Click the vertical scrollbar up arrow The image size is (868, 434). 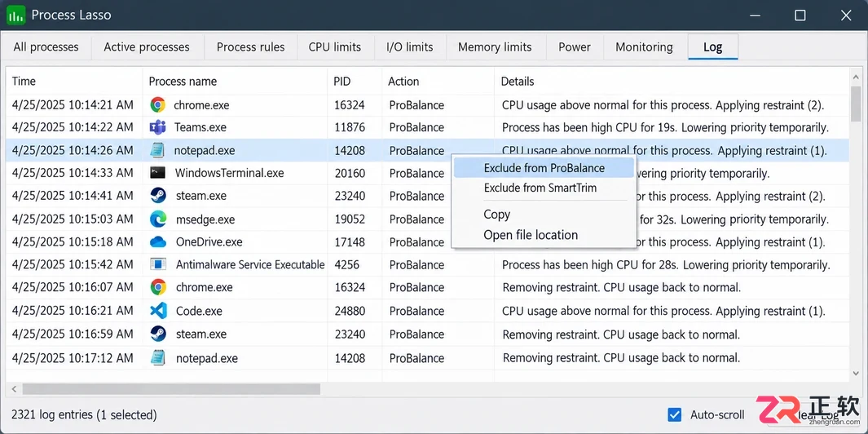857,77
